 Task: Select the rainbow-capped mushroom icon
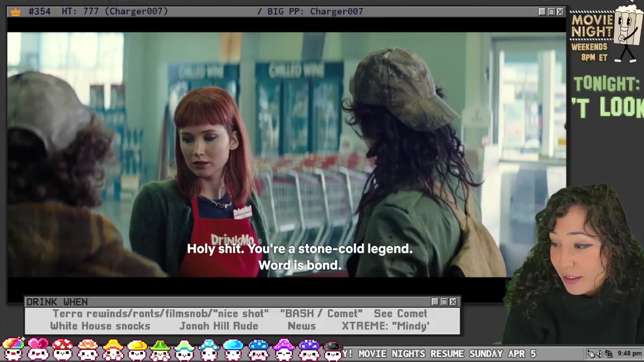coord(13,349)
